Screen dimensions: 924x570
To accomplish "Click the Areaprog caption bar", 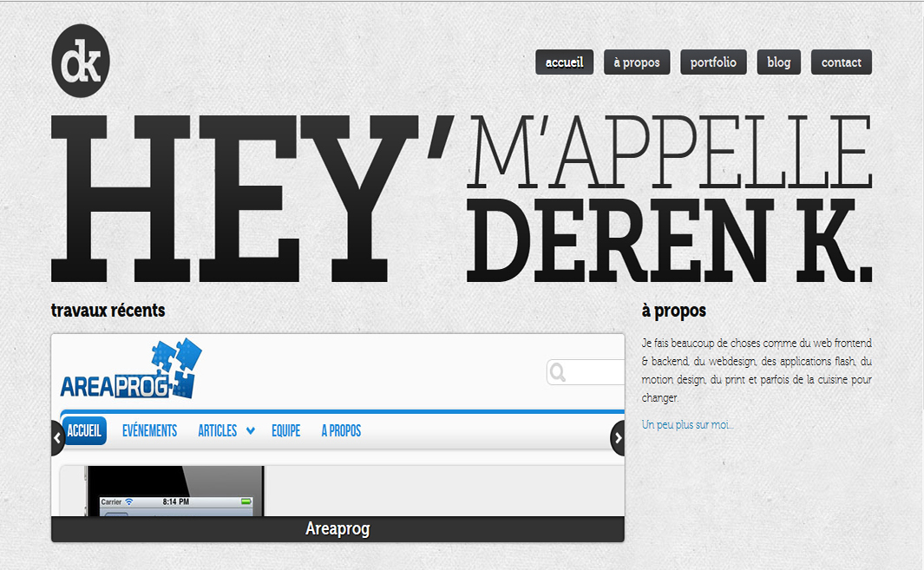I will pyautogui.click(x=337, y=529).
